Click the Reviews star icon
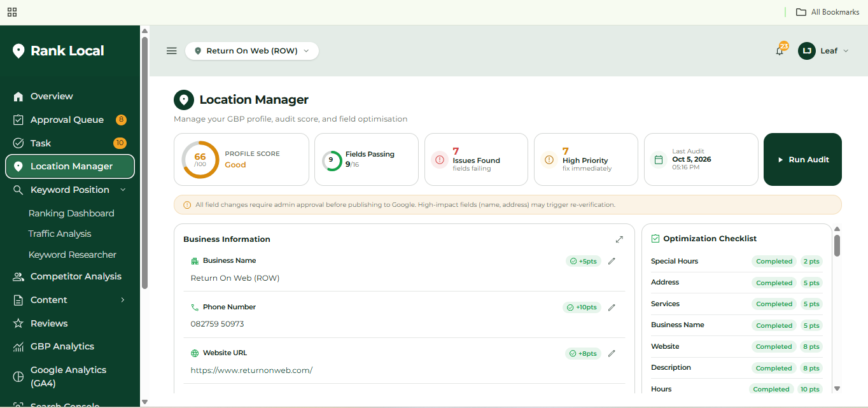The height and width of the screenshot is (408, 868). click(18, 323)
